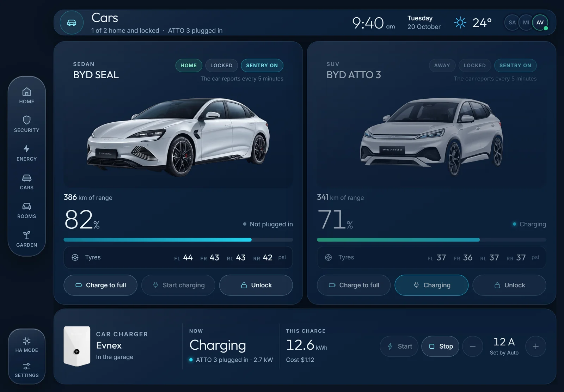Toggle SENTRY ON for BYD Seal
This screenshot has height=392, width=564.
(262, 66)
